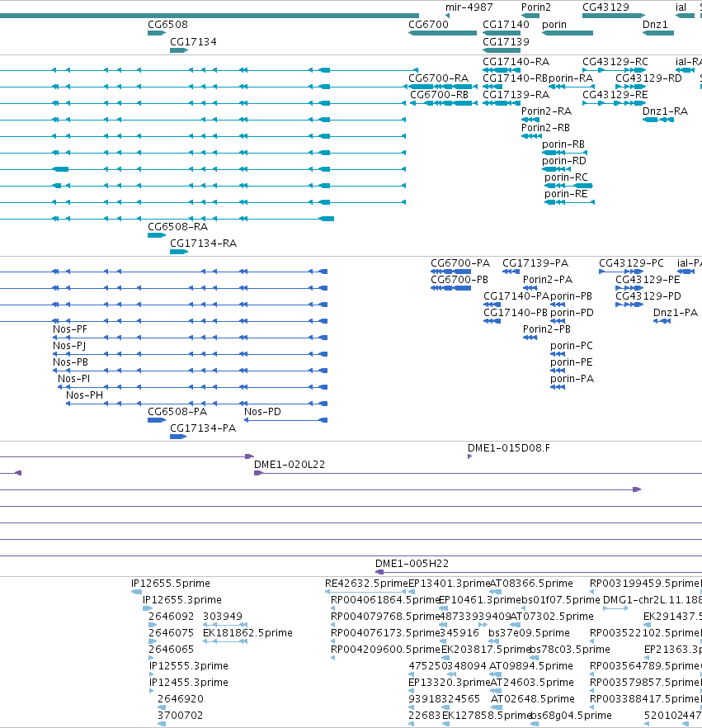Open the CG17139-PA protein label
The width and height of the screenshot is (702, 728).
tap(535, 263)
